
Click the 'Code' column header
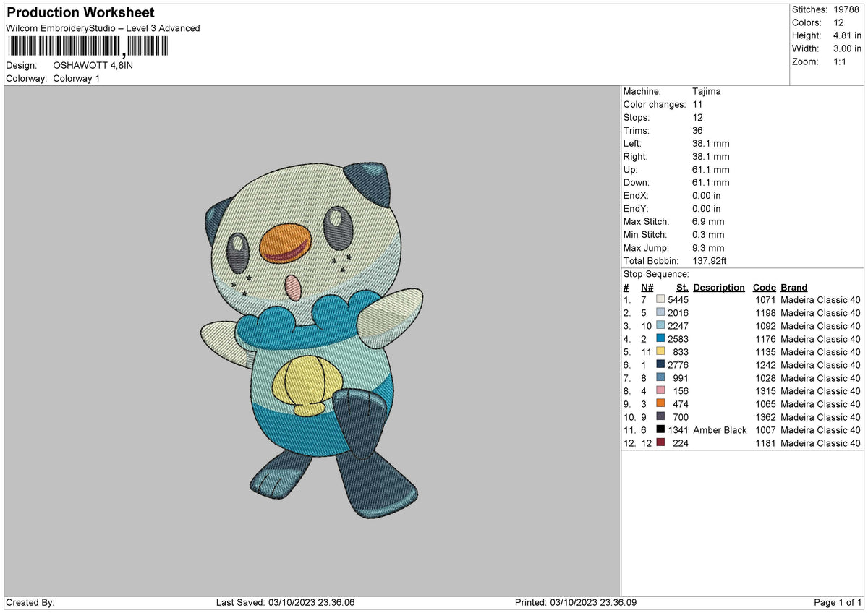pos(764,287)
